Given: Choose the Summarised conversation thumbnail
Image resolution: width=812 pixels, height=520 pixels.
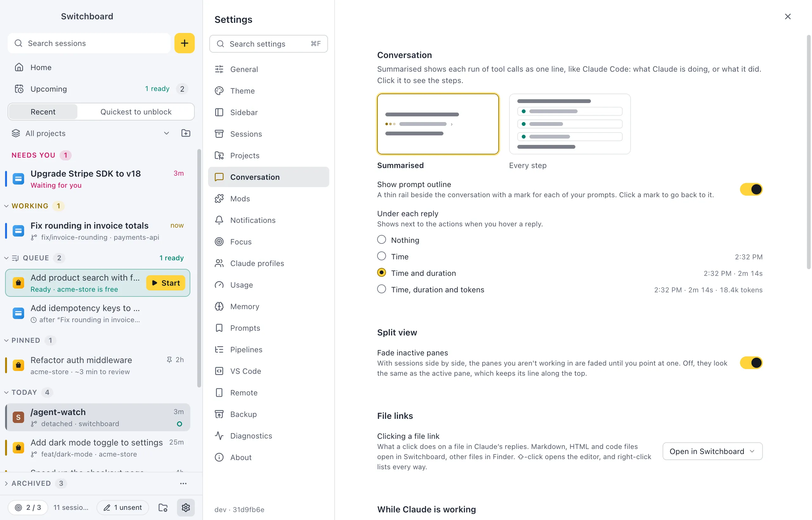Looking at the screenshot, I should point(438,124).
